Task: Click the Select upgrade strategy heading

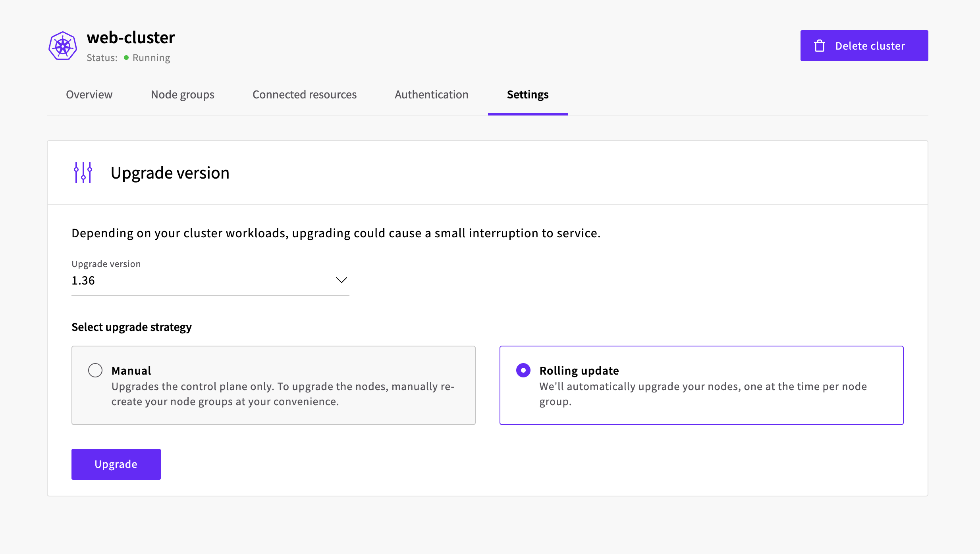Action: (x=131, y=327)
